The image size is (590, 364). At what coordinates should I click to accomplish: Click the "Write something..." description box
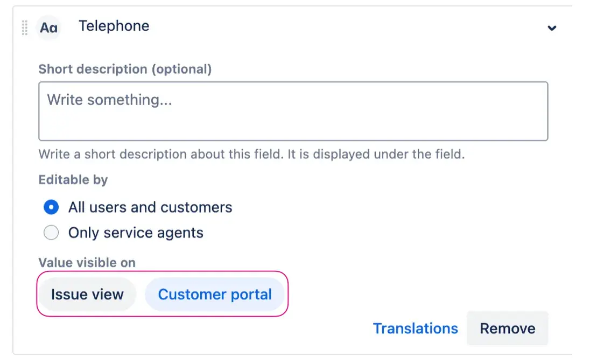coord(293,110)
